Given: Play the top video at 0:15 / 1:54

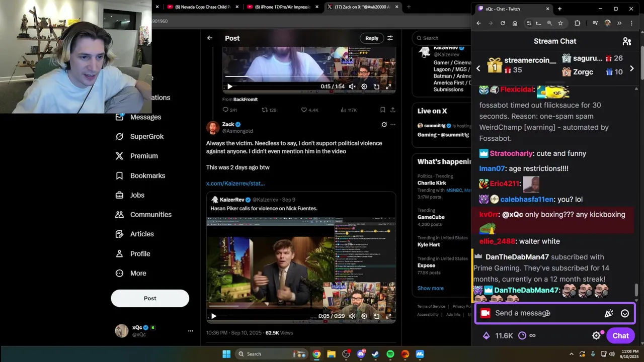Looking at the screenshot, I should click(x=230, y=86).
